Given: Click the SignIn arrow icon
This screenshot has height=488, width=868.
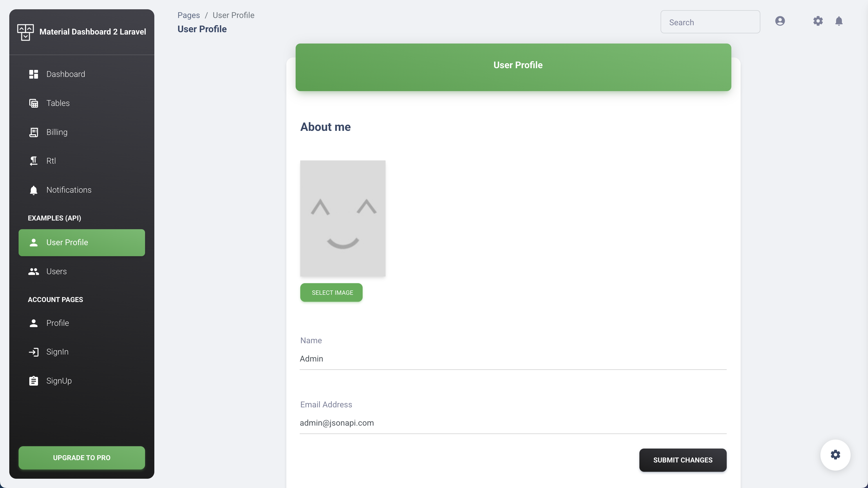Looking at the screenshot, I should (33, 352).
